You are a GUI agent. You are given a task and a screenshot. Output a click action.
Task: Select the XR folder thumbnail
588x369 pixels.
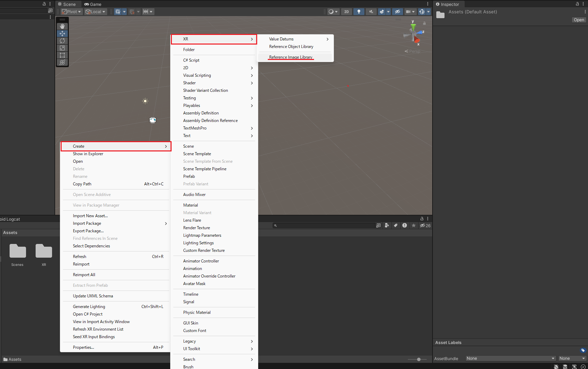point(44,255)
